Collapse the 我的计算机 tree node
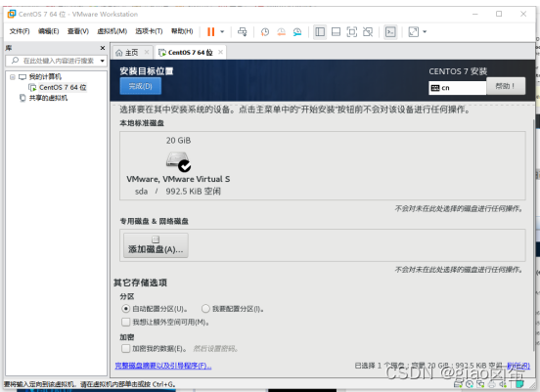This screenshot has width=540, height=392. tap(13, 77)
